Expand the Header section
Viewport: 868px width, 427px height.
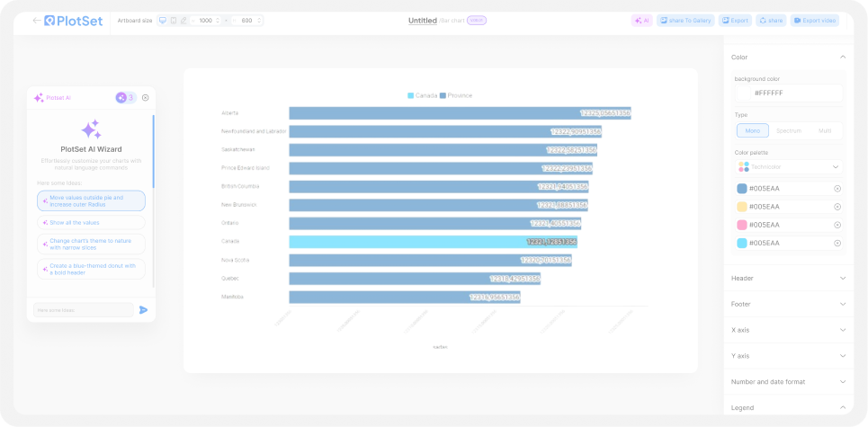click(x=788, y=278)
